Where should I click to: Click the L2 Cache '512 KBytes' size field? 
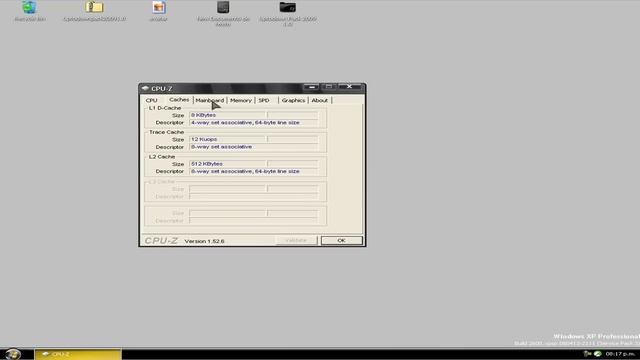tap(227, 164)
